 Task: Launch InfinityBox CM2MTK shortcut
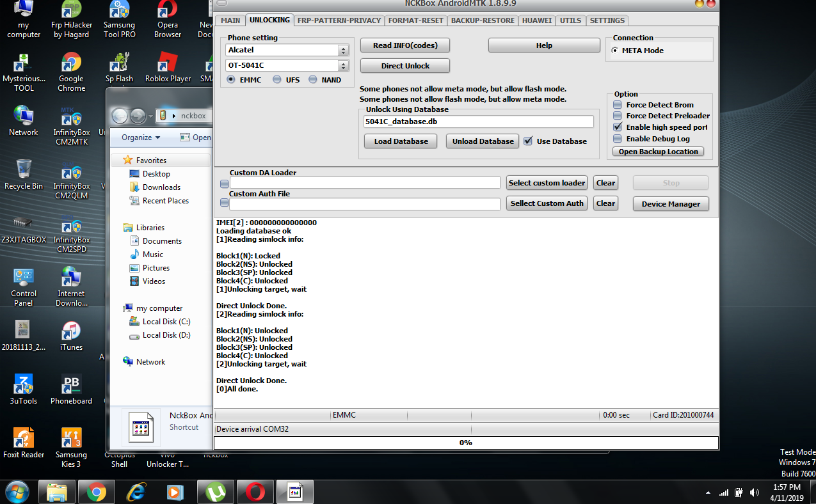tap(71, 126)
